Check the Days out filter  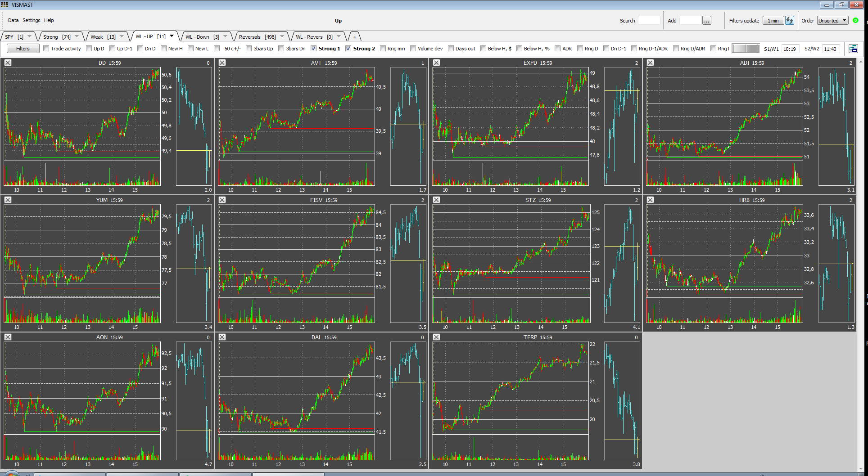(451, 49)
